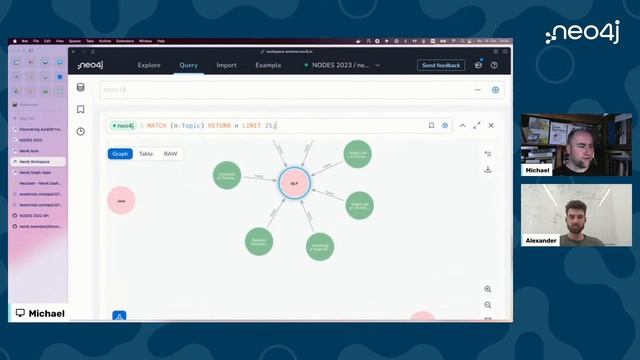Viewport: 640px width, 360px height.
Task: Zoom out on the graph
Action: point(488,305)
